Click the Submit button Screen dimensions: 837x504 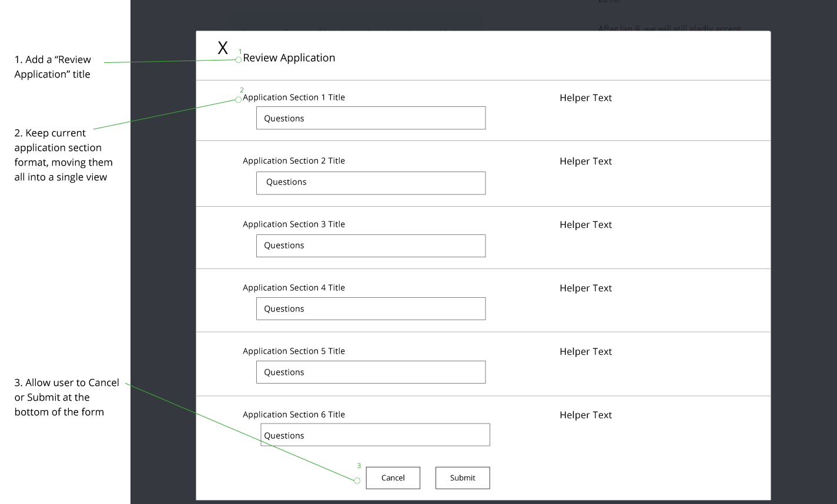463,478
